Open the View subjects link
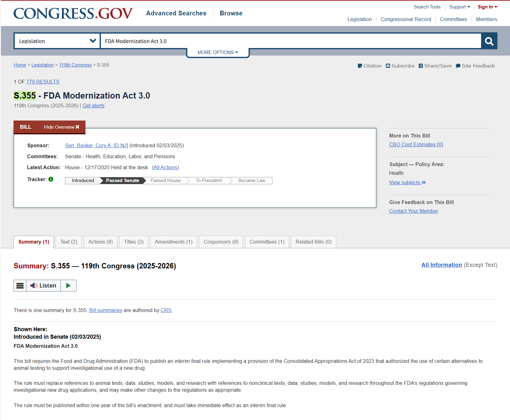The width and height of the screenshot is (510, 420). tap(405, 182)
